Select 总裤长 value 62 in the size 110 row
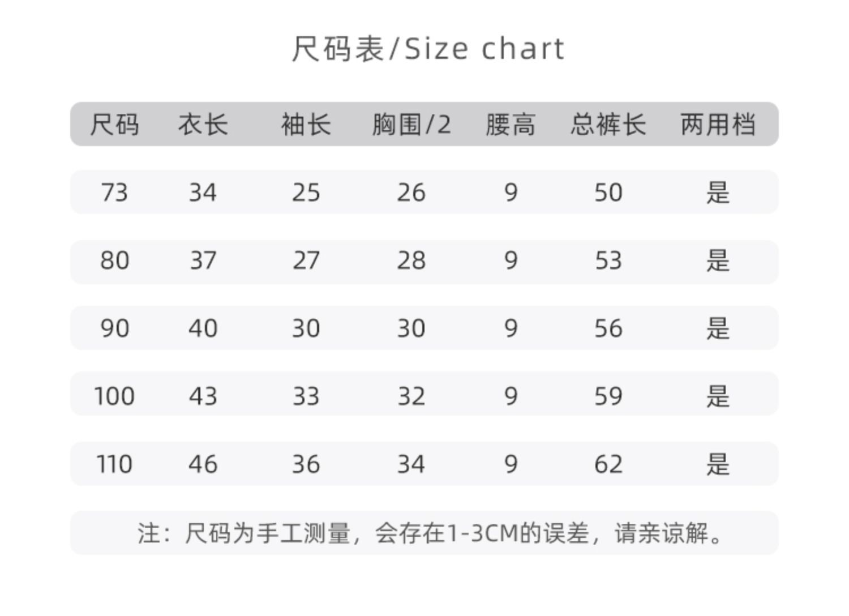The height and width of the screenshot is (616, 849). [608, 464]
